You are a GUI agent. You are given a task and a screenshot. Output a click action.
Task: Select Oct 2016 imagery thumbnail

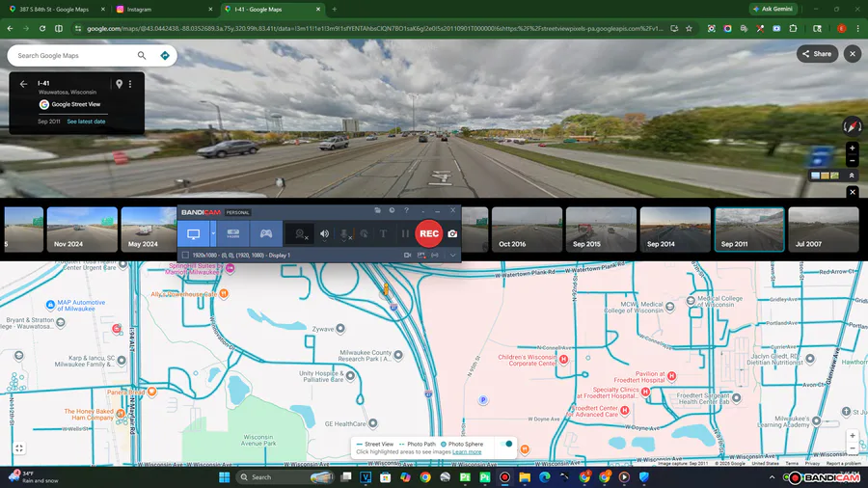pyautogui.click(x=527, y=230)
